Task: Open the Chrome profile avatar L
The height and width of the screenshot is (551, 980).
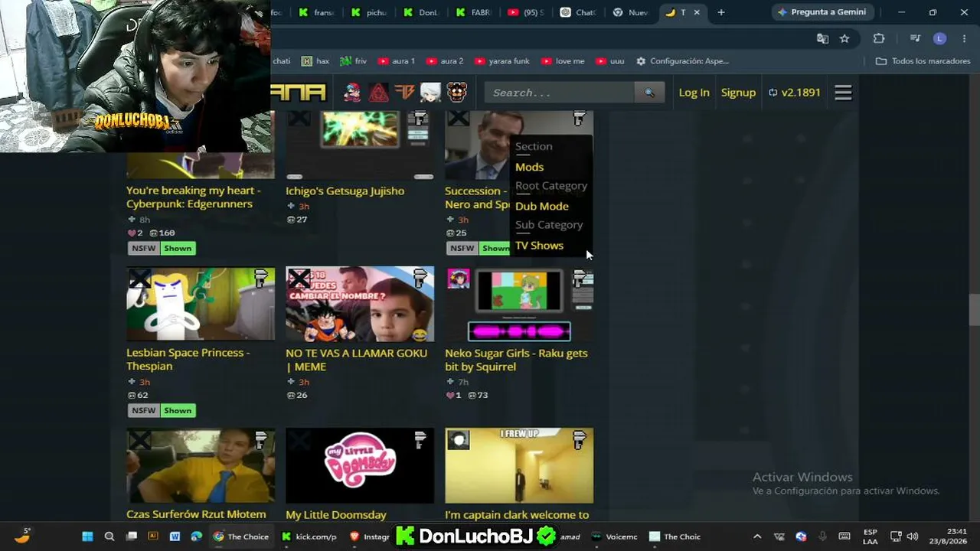Action: pos(940,38)
